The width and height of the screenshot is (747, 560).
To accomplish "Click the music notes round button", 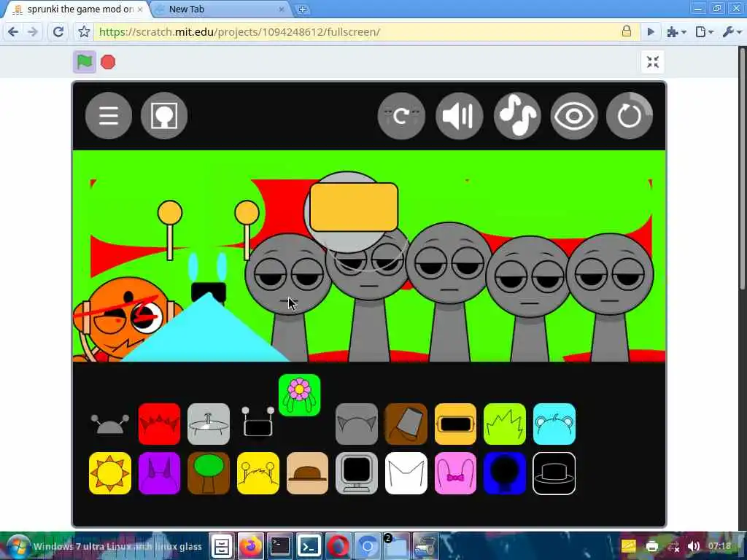I will tap(517, 116).
